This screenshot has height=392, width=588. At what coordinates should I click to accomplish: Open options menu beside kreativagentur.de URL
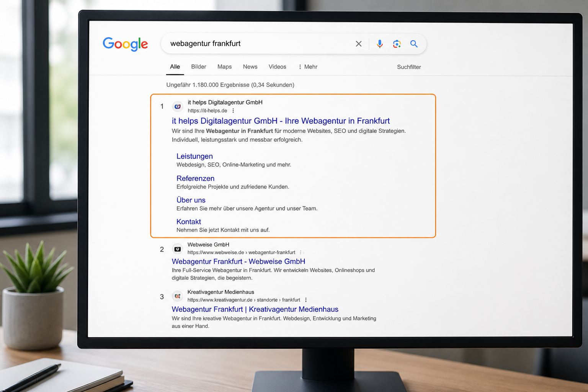[306, 300]
